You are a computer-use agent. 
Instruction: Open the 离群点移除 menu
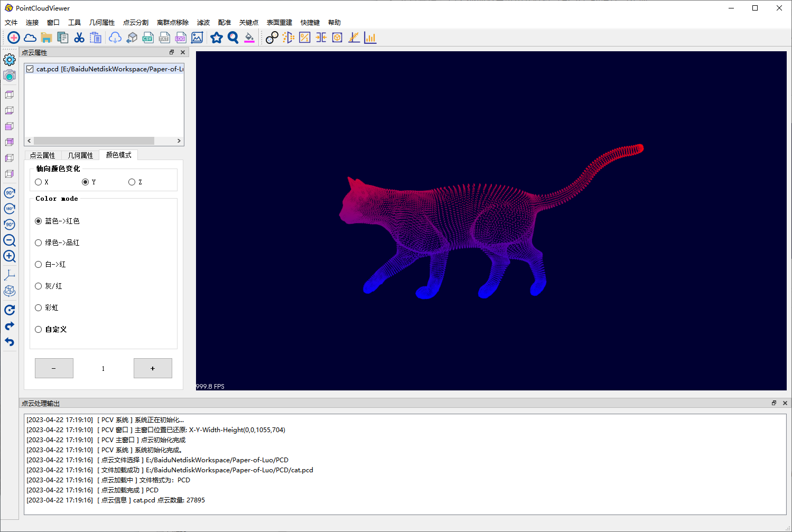coord(173,22)
